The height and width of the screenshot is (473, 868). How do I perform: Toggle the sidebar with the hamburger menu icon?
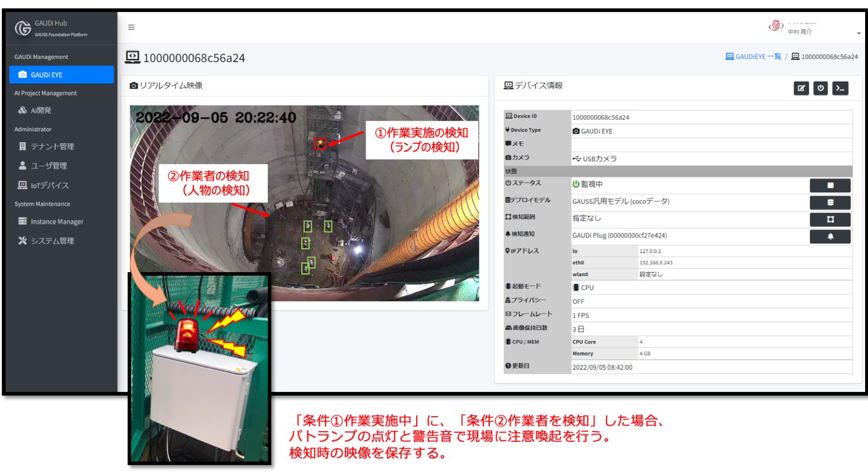[131, 27]
